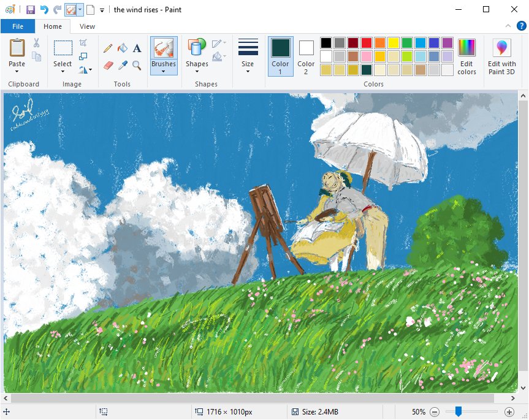Pick the indigo blue color swatch
This screenshot has height=420, width=529.
pyautogui.click(x=434, y=43)
